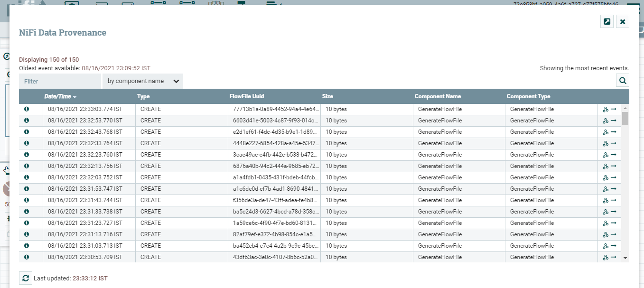Click the Uuid cell starting 'ba5c24d3-6627'
Screen dimensions: 644x288
[x=274, y=212]
